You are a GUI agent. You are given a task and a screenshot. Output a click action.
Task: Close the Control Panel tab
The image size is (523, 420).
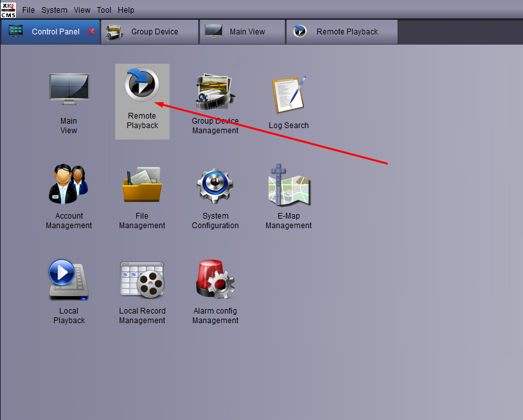pyautogui.click(x=91, y=31)
